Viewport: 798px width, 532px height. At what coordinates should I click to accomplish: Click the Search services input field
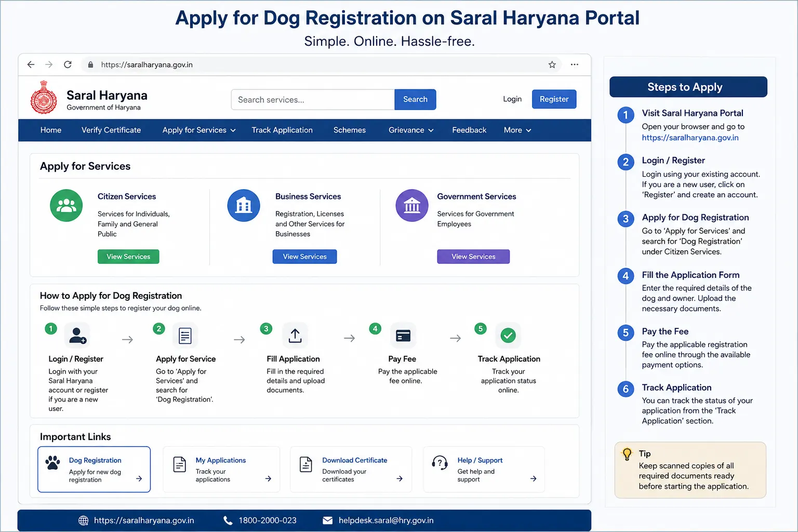[313, 99]
